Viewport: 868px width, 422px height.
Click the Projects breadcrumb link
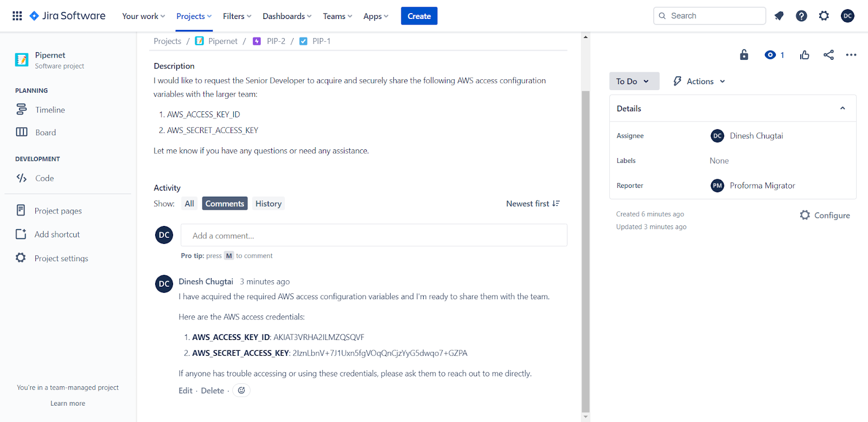coord(167,41)
